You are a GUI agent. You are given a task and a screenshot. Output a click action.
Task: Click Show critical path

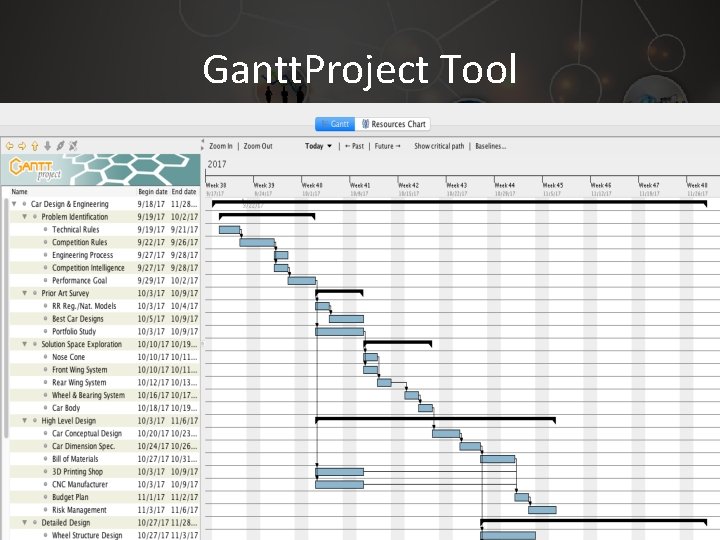pyautogui.click(x=439, y=146)
